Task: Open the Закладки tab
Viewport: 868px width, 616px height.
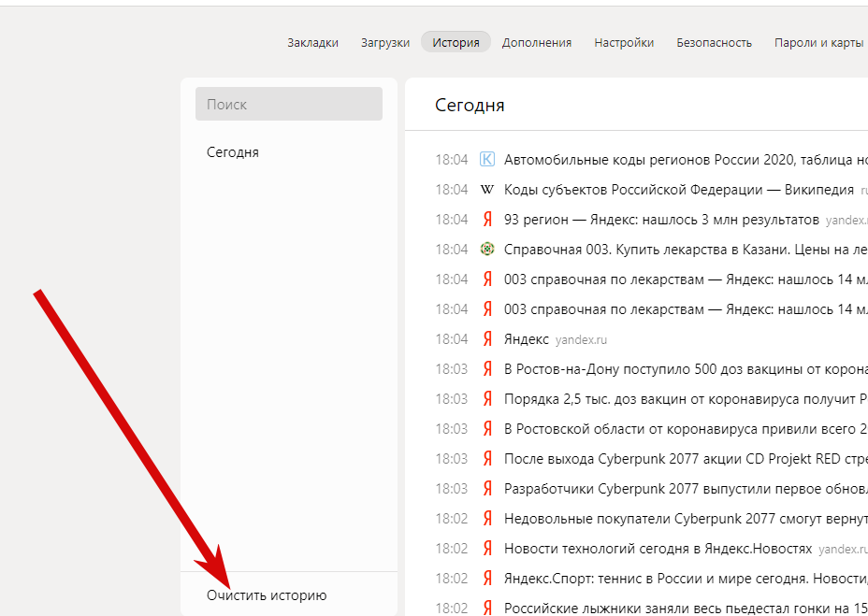Action: (x=312, y=43)
